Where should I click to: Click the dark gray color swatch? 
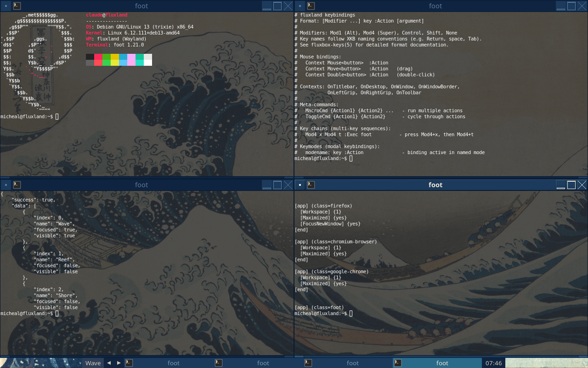90,63
